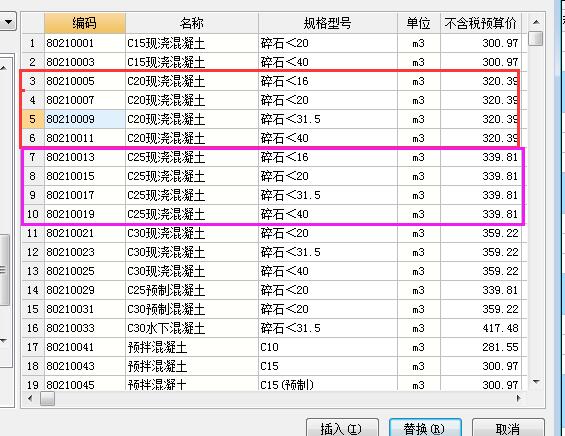Click 碎石<40 spec in row 10
The width and height of the screenshot is (565, 436).
(x=328, y=214)
